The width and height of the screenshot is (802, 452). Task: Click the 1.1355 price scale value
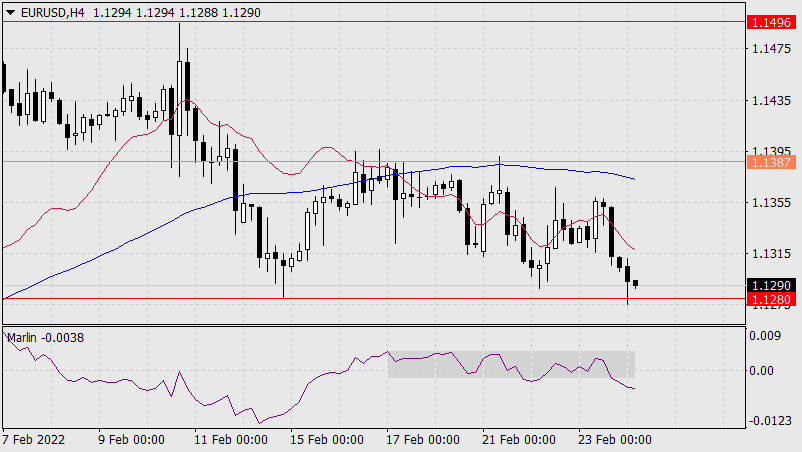(771, 202)
